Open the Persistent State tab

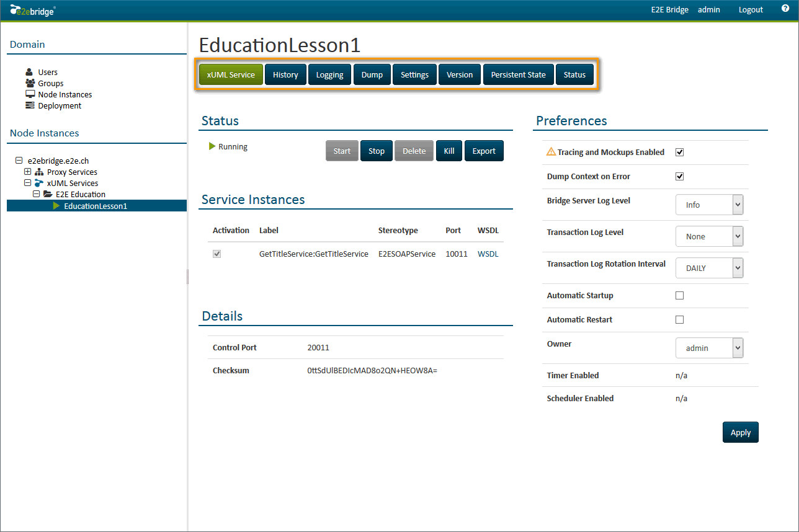(518, 74)
